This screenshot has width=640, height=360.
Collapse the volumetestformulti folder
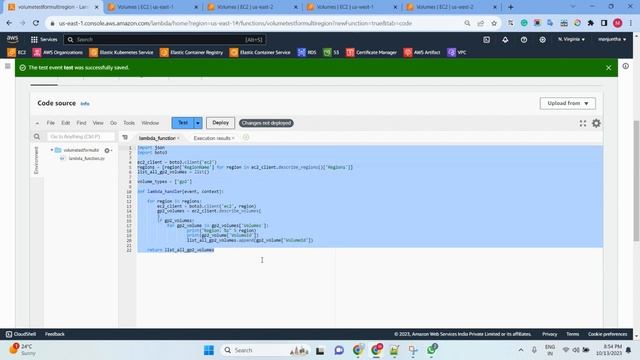tap(52, 150)
